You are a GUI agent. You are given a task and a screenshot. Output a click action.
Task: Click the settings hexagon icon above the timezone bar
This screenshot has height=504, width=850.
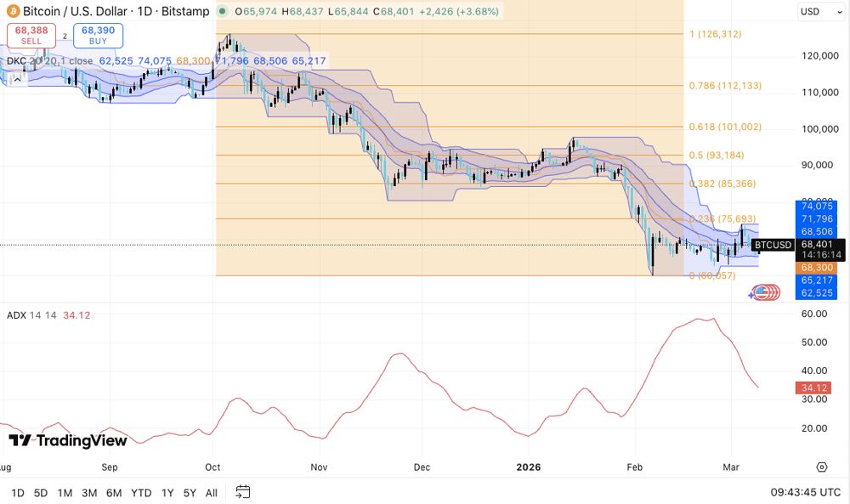pyautogui.click(x=821, y=467)
